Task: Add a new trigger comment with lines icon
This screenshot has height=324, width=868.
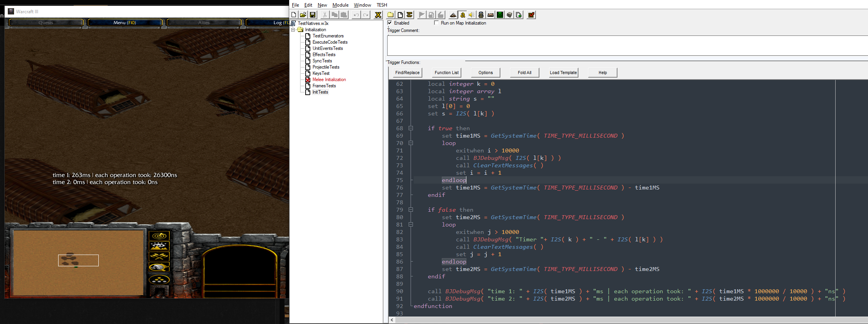Action: click(409, 15)
